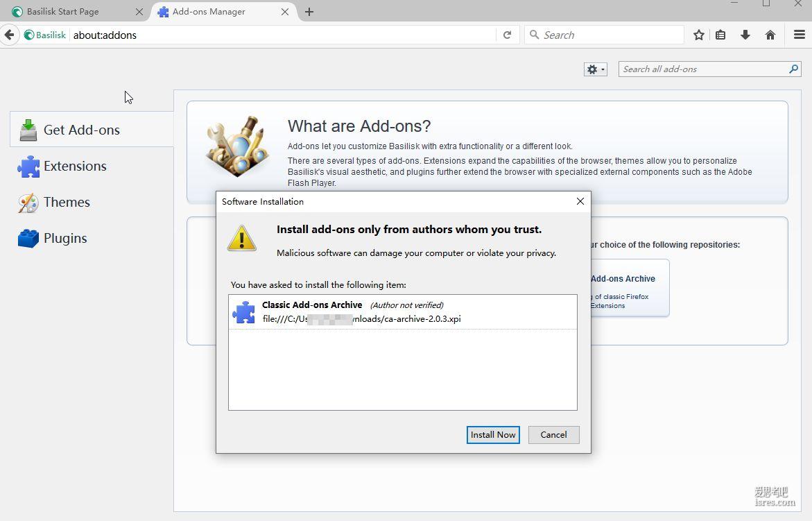This screenshot has height=521, width=812.
Task: Select the Plugins category
Action: [x=65, y=238]
